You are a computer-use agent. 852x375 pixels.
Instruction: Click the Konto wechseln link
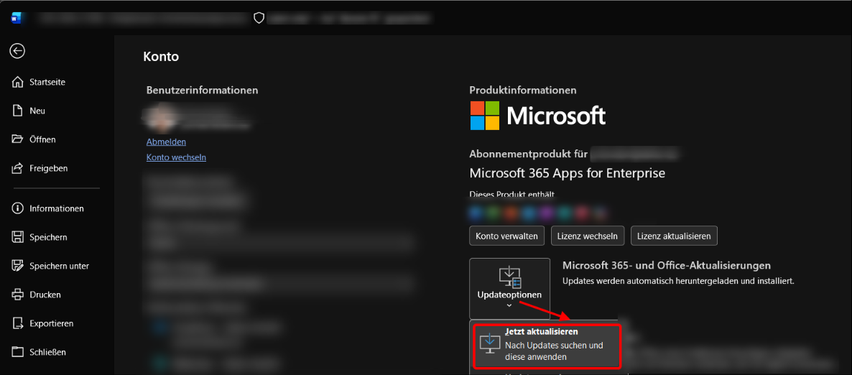click(176, 158)
